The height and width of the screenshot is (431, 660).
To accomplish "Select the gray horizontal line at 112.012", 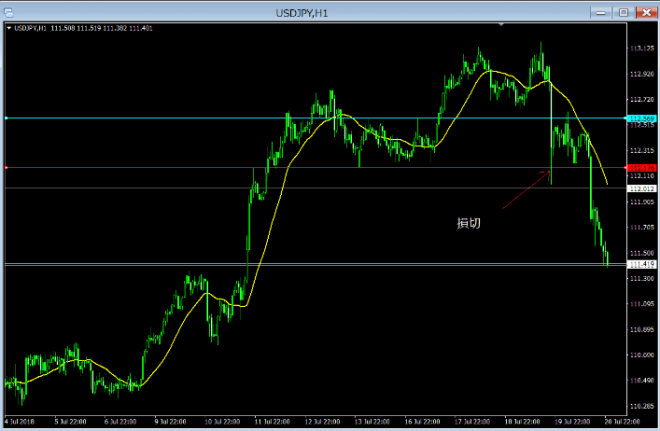I will tap(150, 188).
